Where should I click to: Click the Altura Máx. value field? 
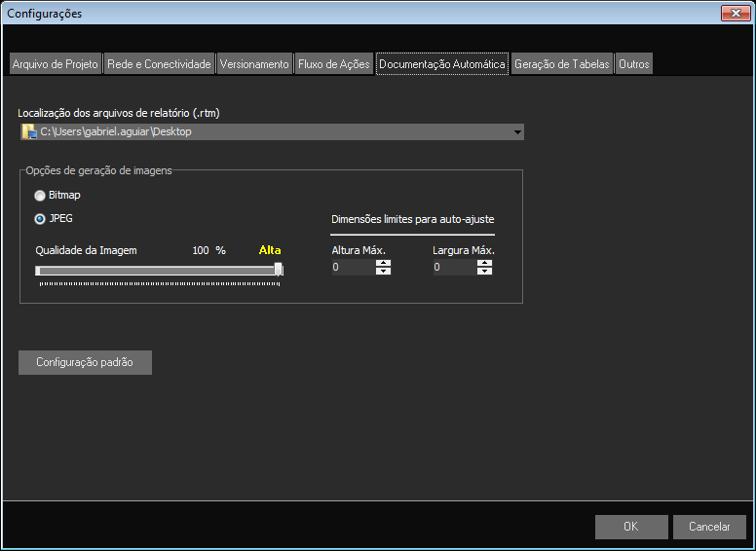353,268
